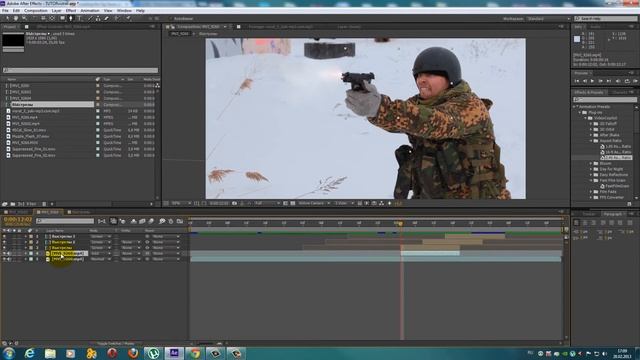Click the timeline zoom slider at bottom
Viewport: 640px width, 360px height.
click(x=207, y=344)
